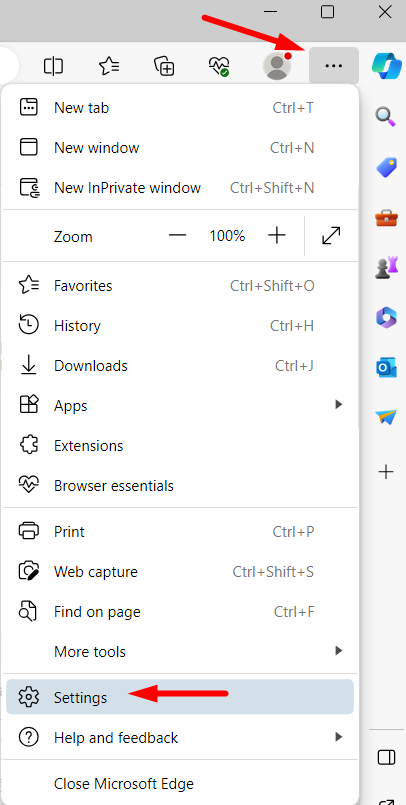Click the Collections toolbar icon
This screenshot has height=805, width=406.
point(164,66)
